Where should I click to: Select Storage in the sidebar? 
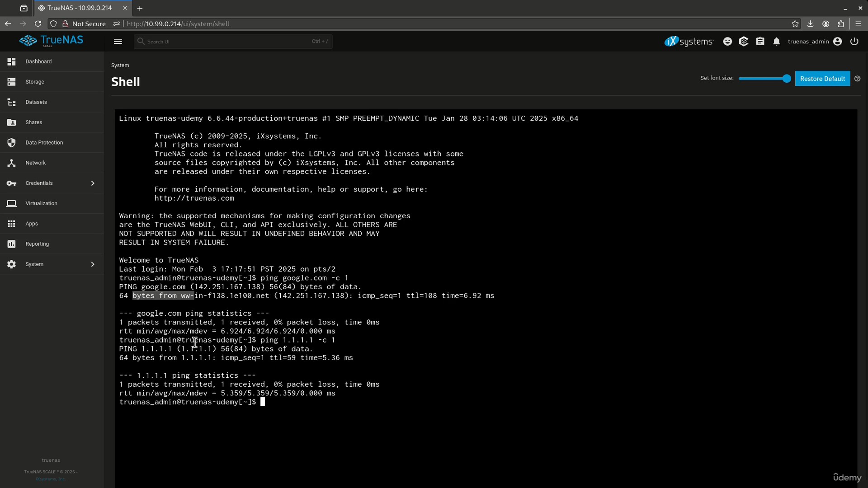coord(52,82)
